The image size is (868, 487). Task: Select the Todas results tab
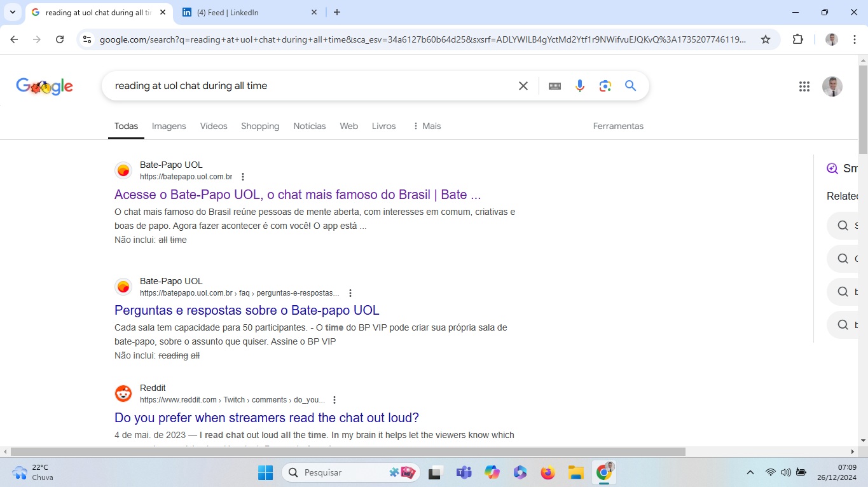coord(126,126)
